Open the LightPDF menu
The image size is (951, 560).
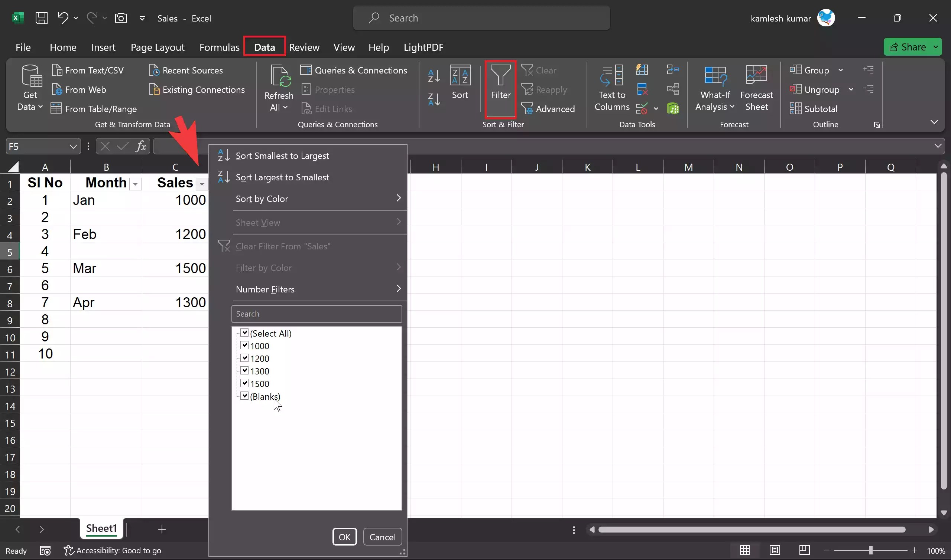pos(423,47)
